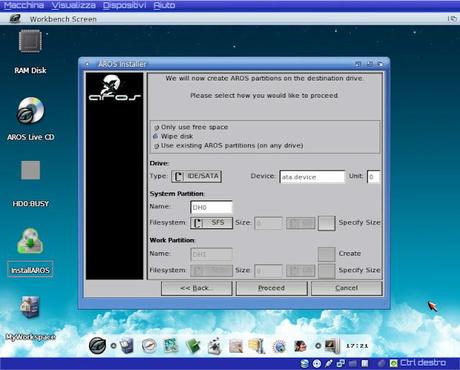The image size is (460, 370).
Task: Open the computer monitor dock icon
Action: [332, 346]
